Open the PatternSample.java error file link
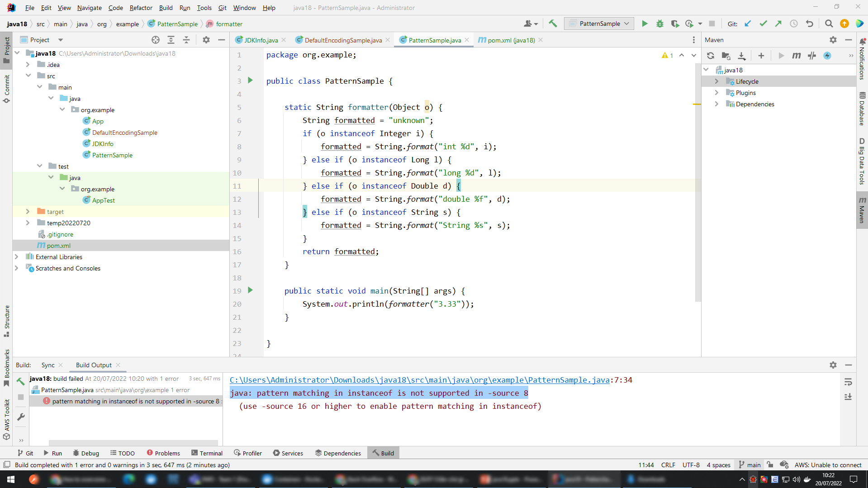 point(419,380)
